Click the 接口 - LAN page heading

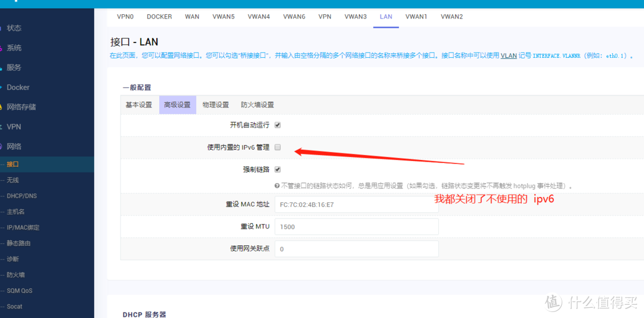click(134, 42)
